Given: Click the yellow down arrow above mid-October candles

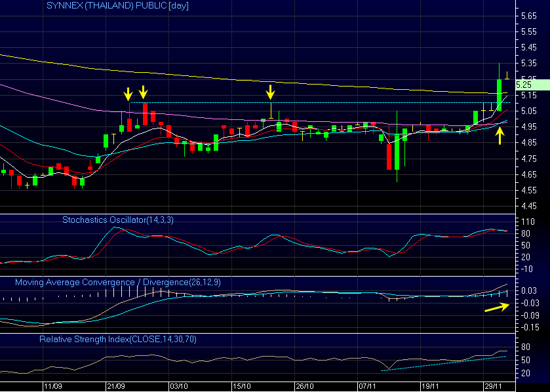Looking at the screenshot, I should [x=270, y=92].
